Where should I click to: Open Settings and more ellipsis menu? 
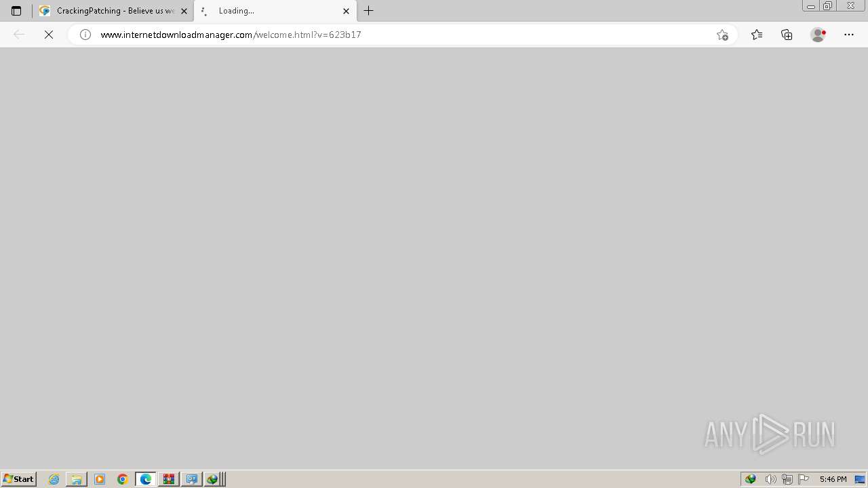tap(849, 35)
